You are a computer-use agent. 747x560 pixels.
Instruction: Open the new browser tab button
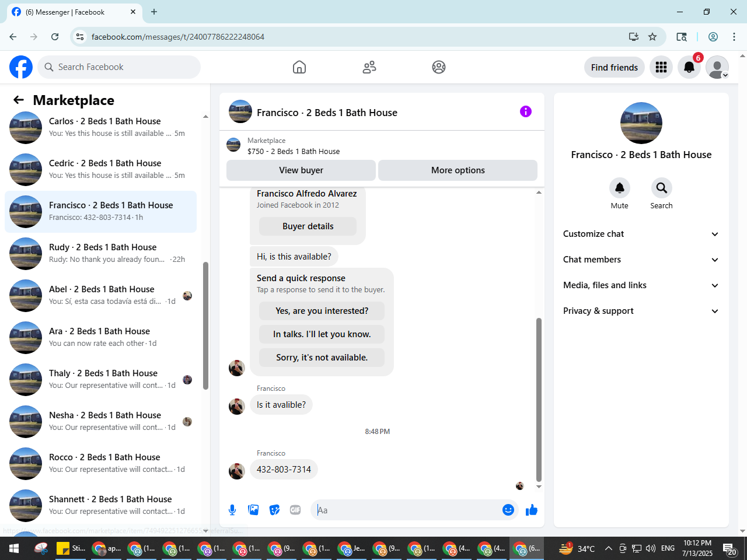pyautogui.click(x=154, y=12)
